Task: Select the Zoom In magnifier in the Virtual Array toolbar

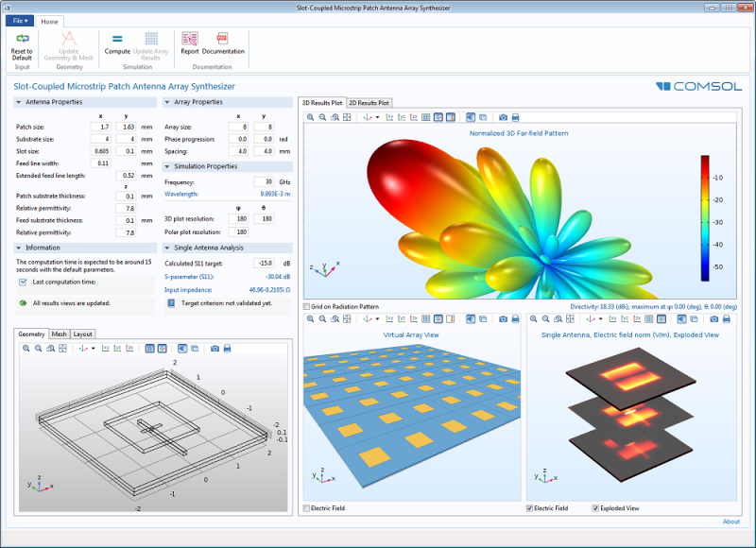Action: click(310, 319)
